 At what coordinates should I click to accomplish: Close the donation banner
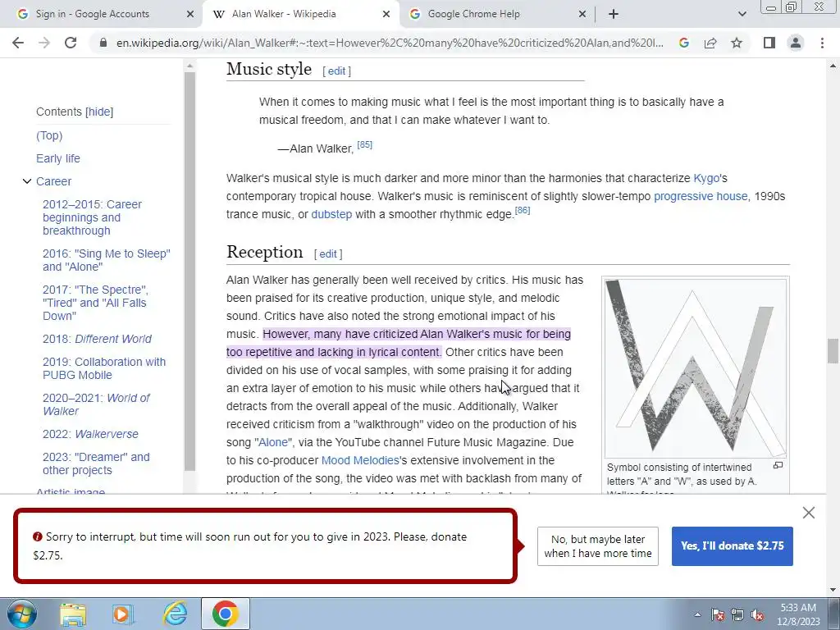(x=808, y=513)
